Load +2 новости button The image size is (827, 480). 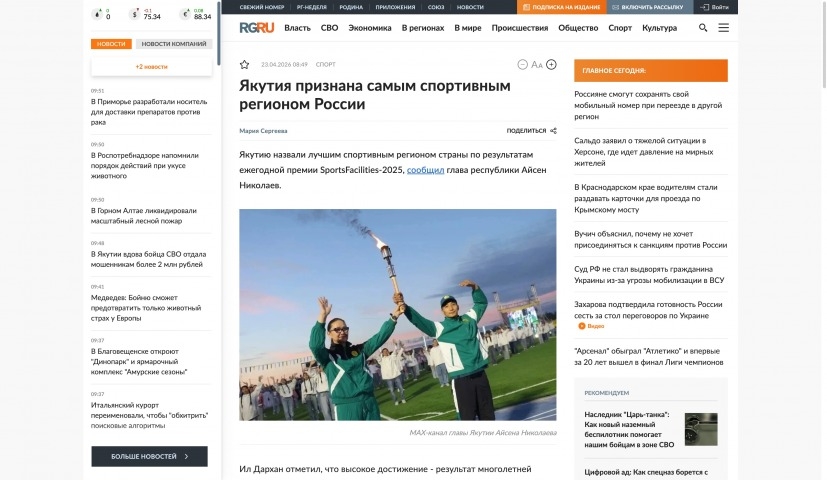pos(151,67)
